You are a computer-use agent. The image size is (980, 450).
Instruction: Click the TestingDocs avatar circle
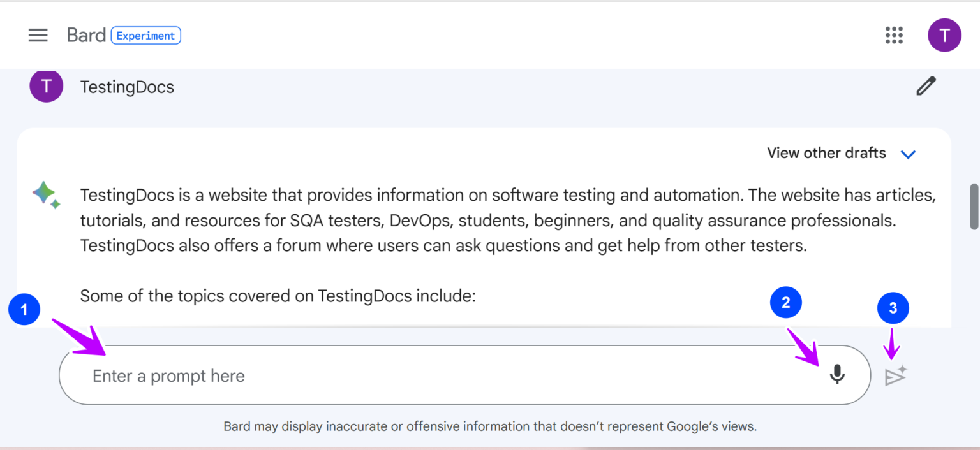click(x=46, y=86)
